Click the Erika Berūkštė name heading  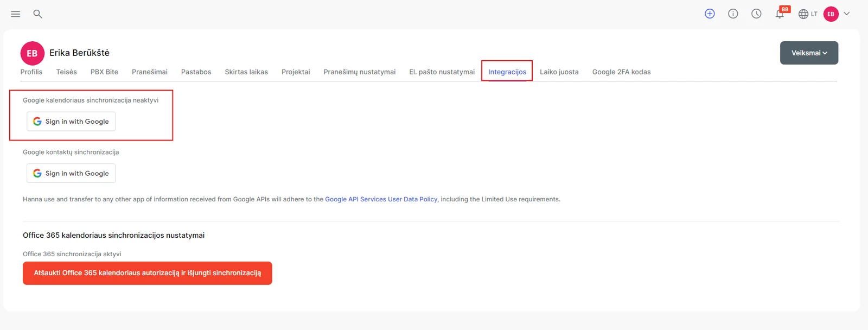point(80,53)
